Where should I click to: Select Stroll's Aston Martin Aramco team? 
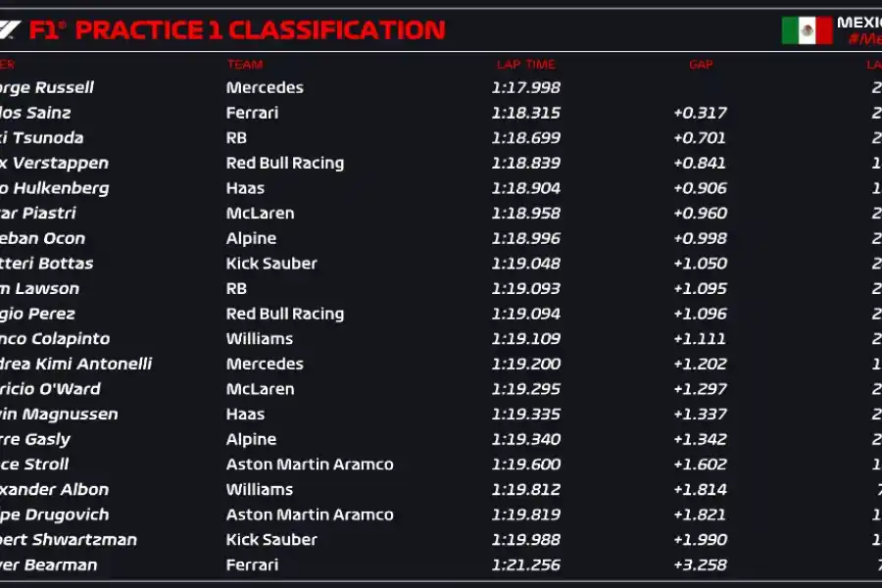pyautogui.click(x=309, y=465)
